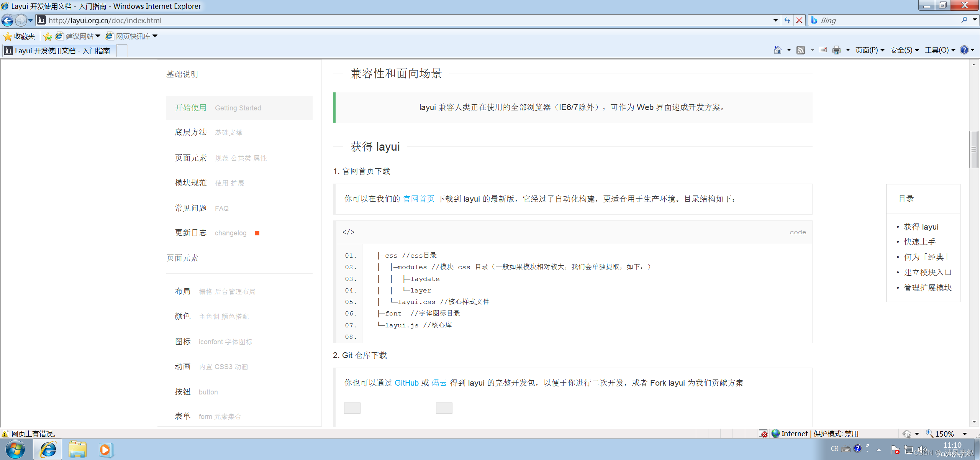Open the zoom level dropdown arrow
Screen dimensions: 980x460
(x=965, y=434)
